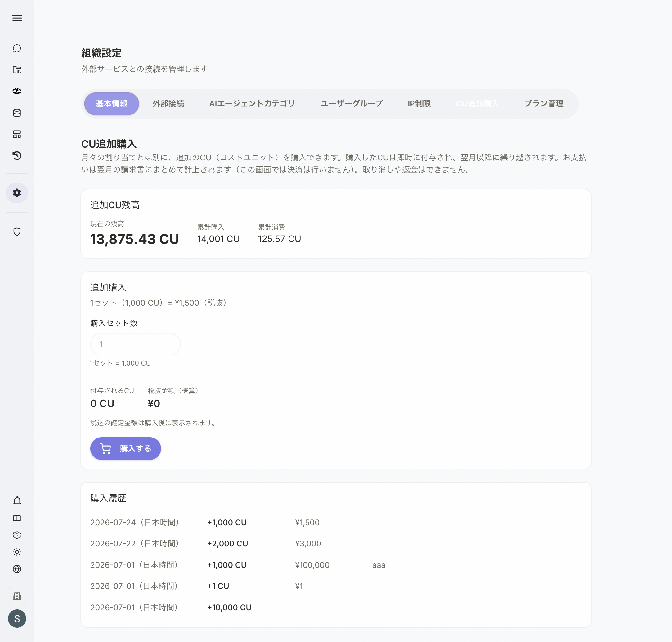Open the folder library icon in sidebar

point(17,70)
